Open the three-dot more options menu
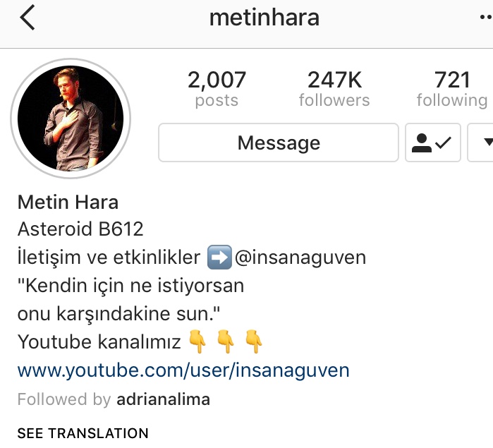 pos(486,18)
